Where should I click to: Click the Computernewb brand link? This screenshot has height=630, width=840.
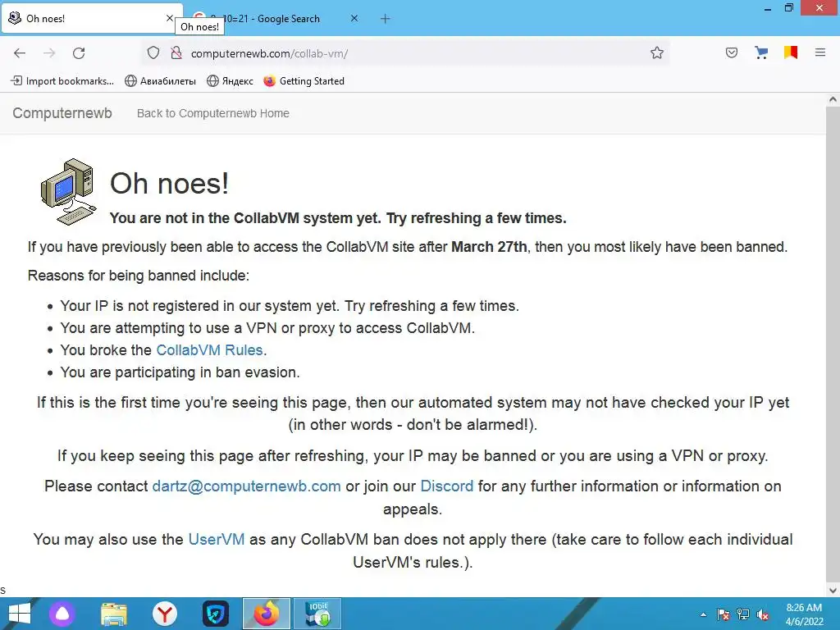click(62, 113)
